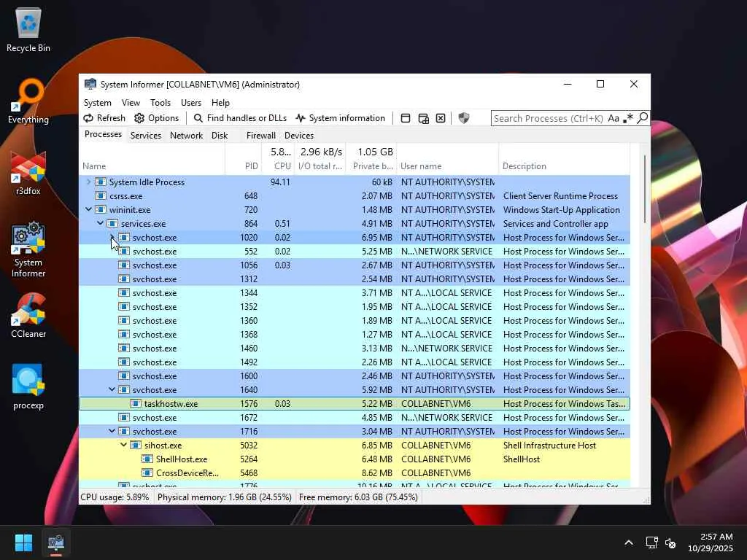This screenshot has height=560, width=747.
Task: Select svchost.exe with PID 1672
Action: [x=355, y=417]
